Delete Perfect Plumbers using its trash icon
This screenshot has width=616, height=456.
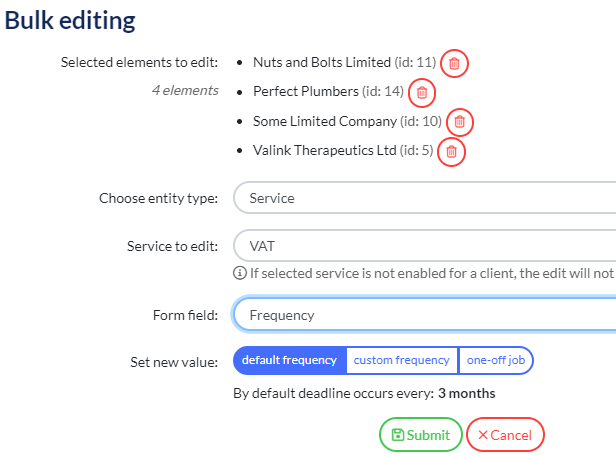422,93
